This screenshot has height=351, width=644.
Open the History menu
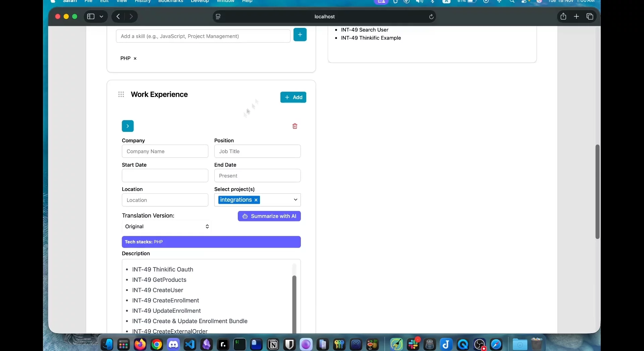point(143,1)
